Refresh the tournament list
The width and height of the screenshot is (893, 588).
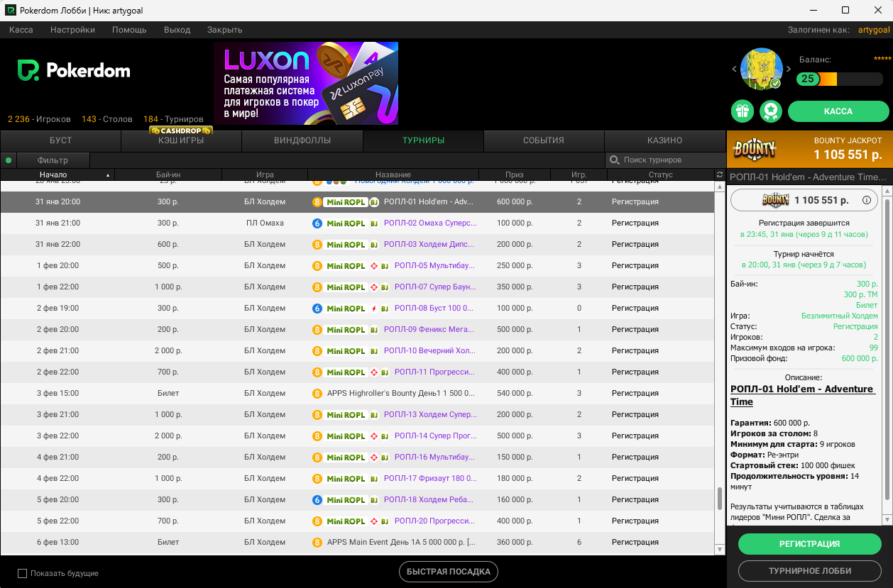point(721,174)
